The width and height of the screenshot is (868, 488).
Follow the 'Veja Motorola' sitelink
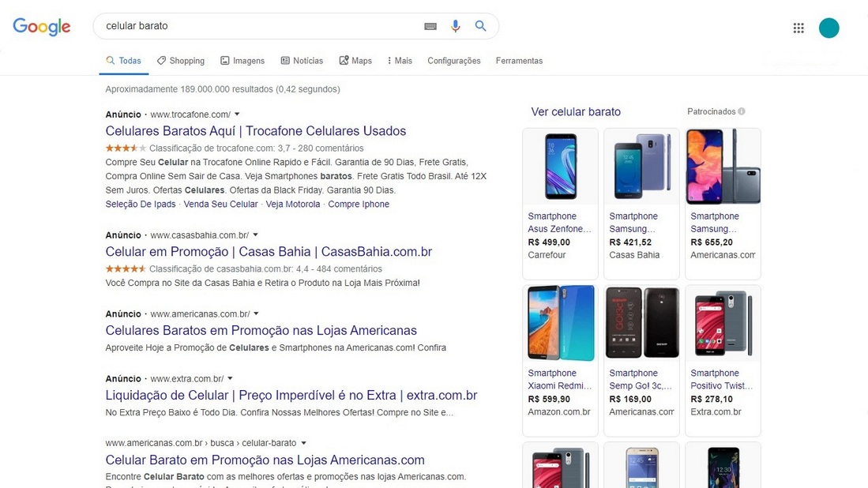(293, 205)
